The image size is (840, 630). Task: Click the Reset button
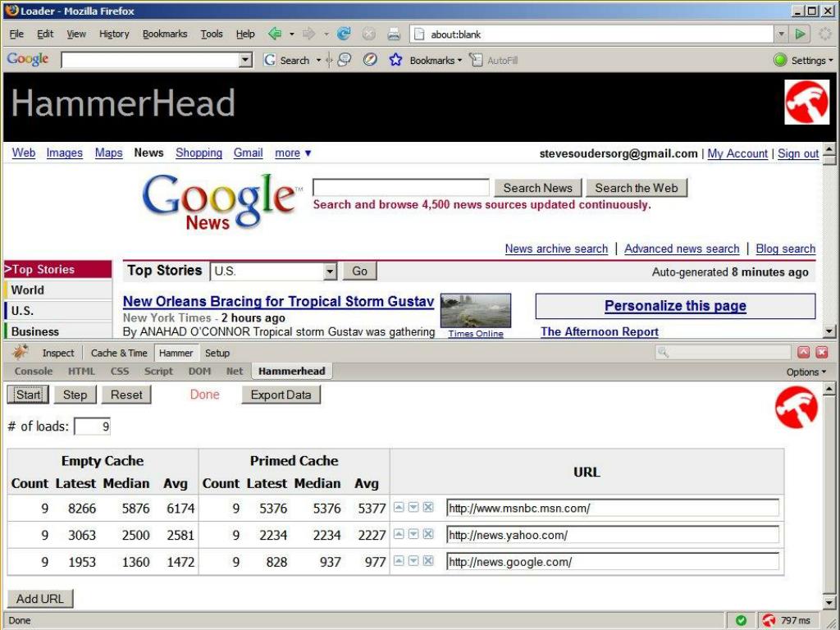pos(126,395)
